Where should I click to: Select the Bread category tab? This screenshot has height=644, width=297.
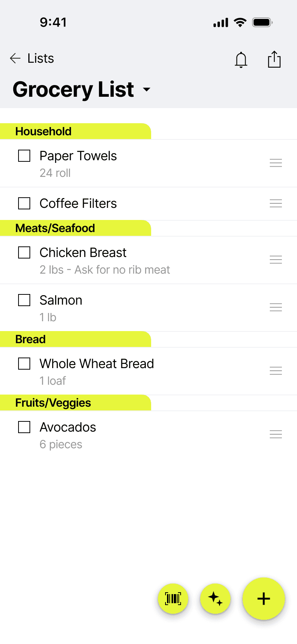pos(31,339)
